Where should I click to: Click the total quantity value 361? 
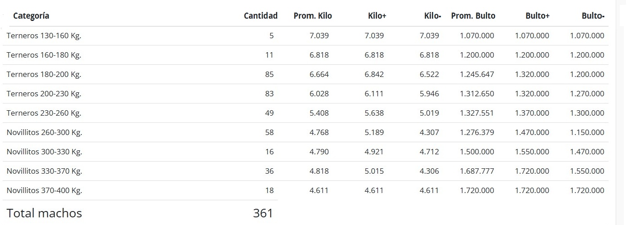click(263, 213)
